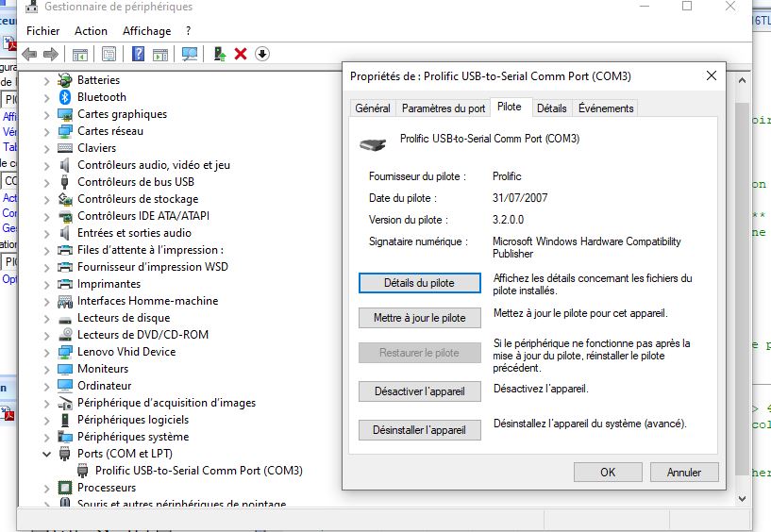Switch to the Paramètres du port tab
The width and height of the screenshot is (771, 532).
point(444,108)
